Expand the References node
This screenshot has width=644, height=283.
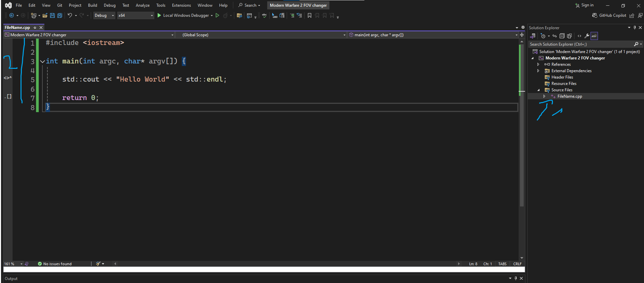(x=538, y=64)
